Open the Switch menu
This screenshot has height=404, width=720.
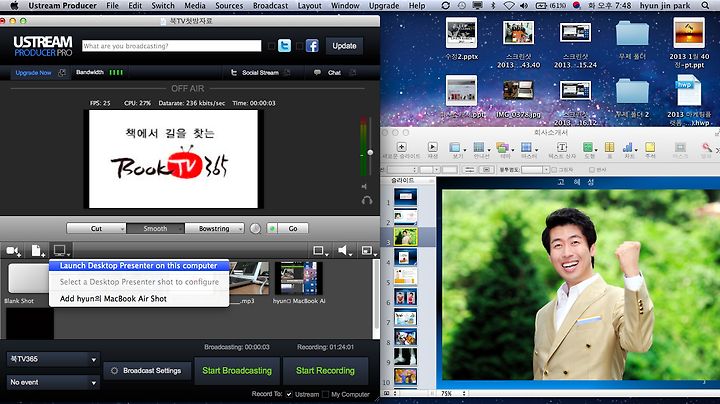pos(163,6)
